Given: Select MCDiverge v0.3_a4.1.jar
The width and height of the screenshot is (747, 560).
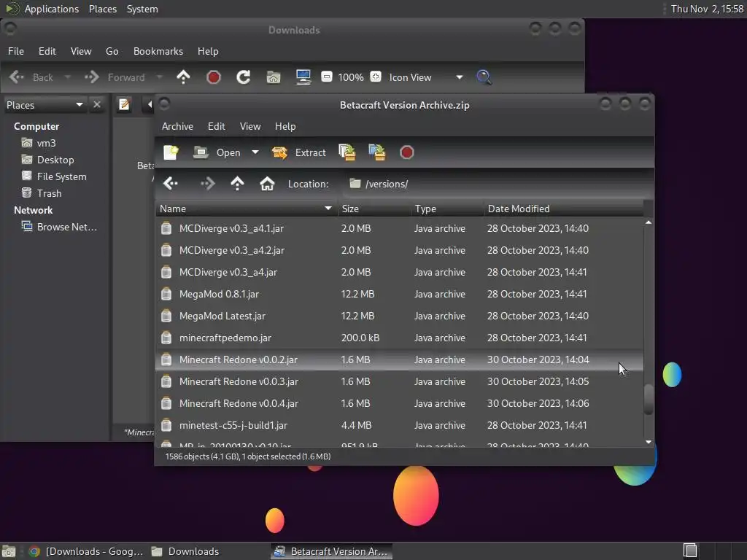Looking at the screenshot, I should coord(399,228).
